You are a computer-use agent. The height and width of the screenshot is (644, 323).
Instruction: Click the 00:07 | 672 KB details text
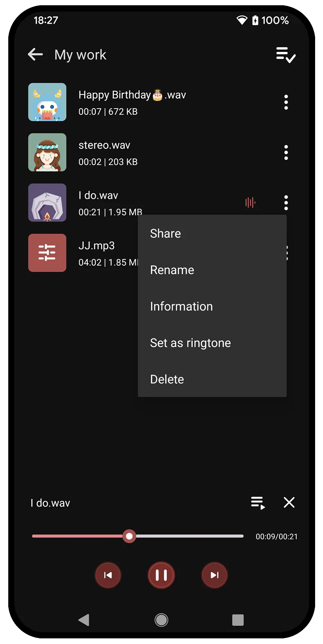point(108,112)
